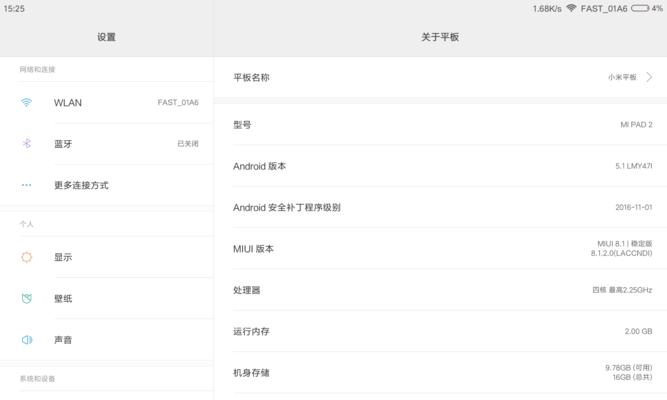Tap the 处理器 processor row

[x=440, y=290]
